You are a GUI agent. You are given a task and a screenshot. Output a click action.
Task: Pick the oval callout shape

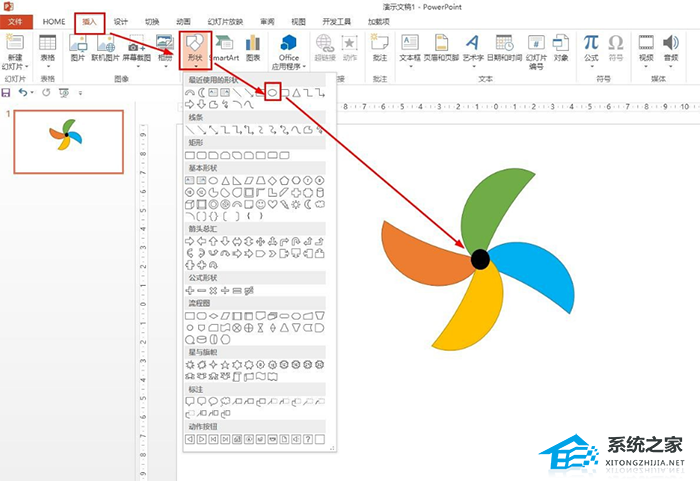tap(213, 402)
